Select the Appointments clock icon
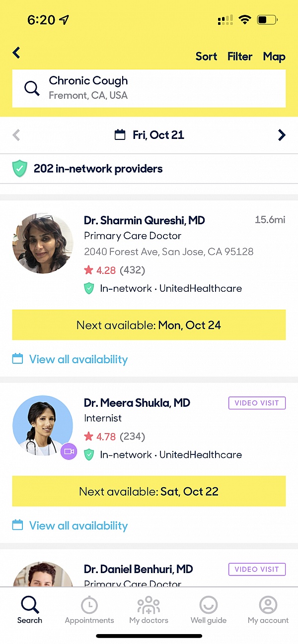Viewport: 298px width, 644px height. click(x=89, y=605)
